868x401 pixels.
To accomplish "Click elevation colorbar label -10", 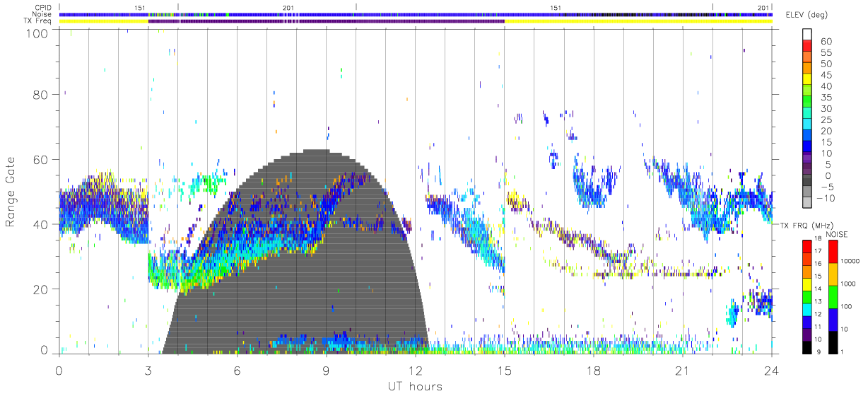I will pos(826,198).
